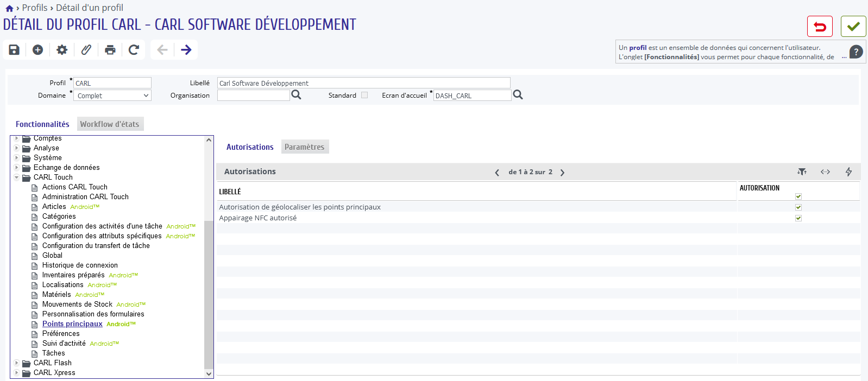Go to next record with forward arrow

186,50
